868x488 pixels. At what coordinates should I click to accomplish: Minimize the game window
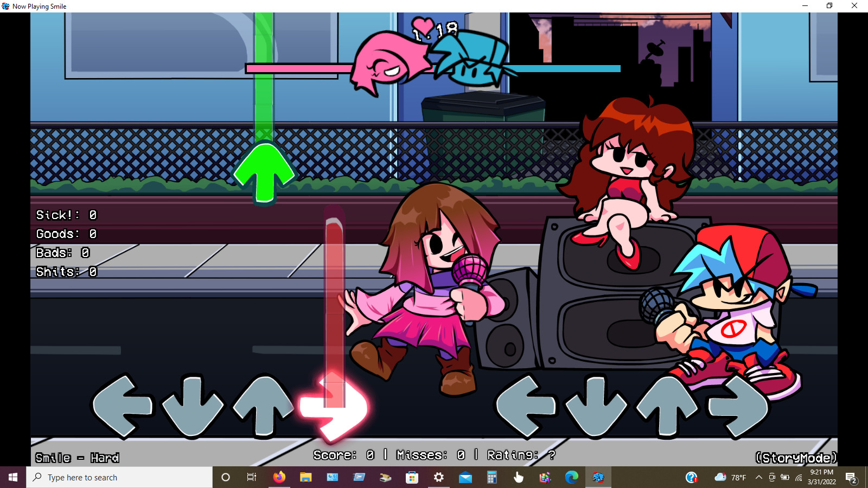point(805,6)
